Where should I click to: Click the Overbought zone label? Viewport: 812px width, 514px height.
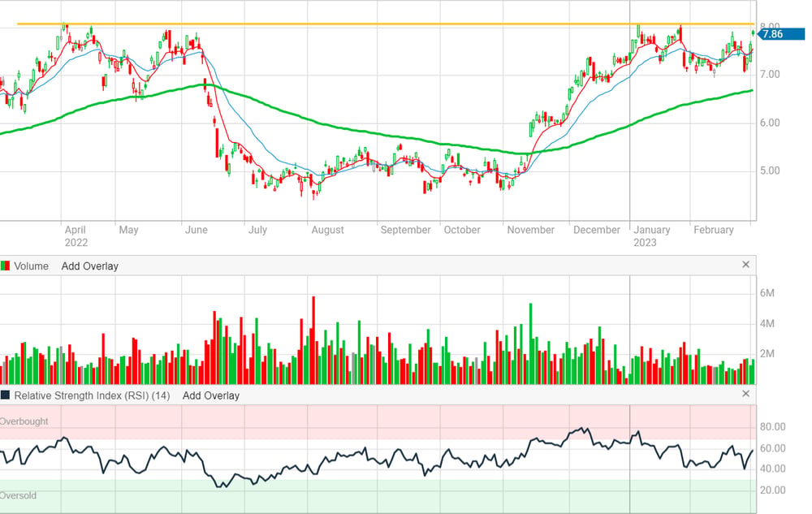[24, 421]
